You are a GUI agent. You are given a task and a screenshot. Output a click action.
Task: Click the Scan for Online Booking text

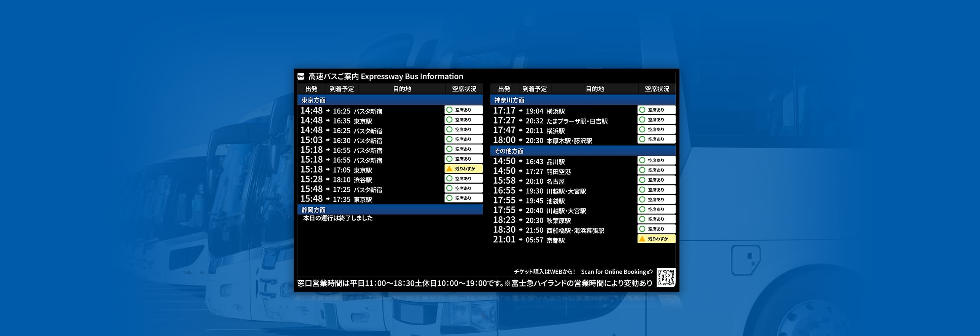[613, 272]
